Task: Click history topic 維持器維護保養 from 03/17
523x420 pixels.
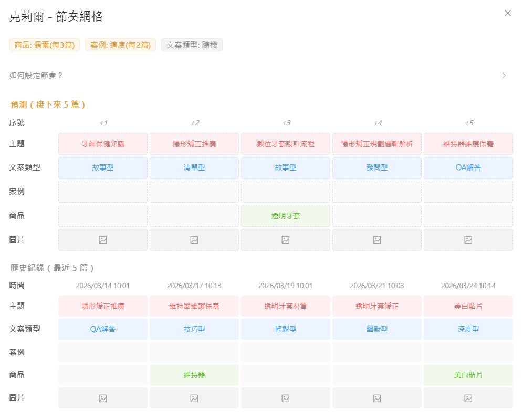Action: coord(194,306)
